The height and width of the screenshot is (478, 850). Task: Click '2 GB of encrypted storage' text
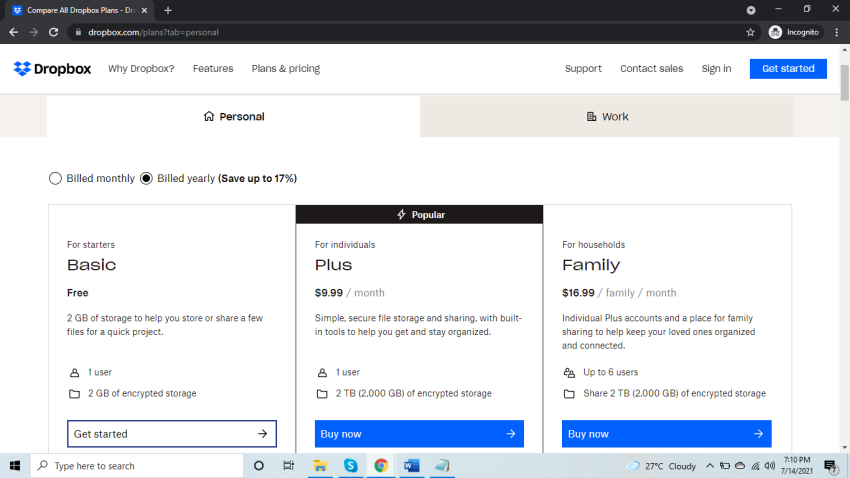pyautogui.click(x=142, y=393)
